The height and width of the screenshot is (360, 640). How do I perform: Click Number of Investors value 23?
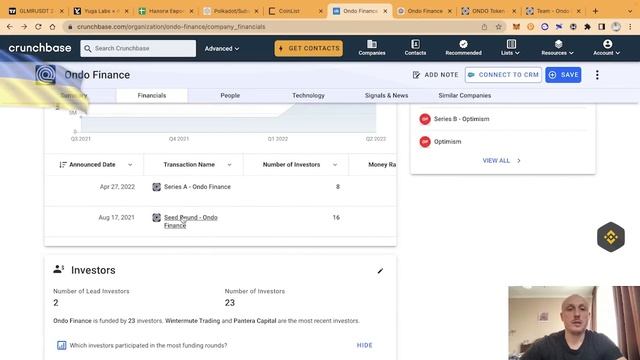click(x=230, y=303)
